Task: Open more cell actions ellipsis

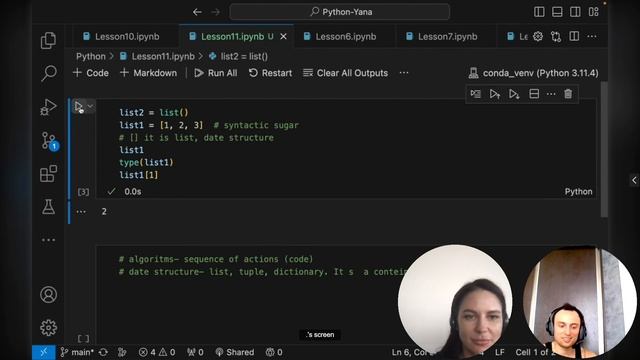Action: 551,94
